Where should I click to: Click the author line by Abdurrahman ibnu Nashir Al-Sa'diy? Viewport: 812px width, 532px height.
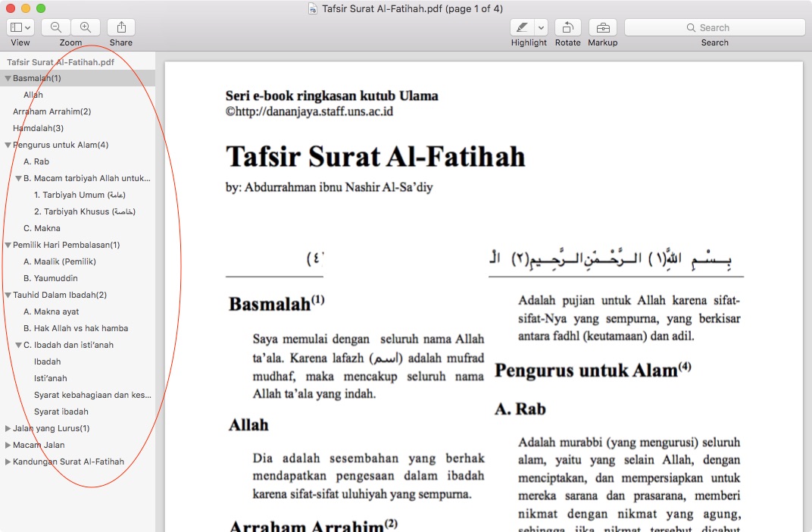[329, 187]
